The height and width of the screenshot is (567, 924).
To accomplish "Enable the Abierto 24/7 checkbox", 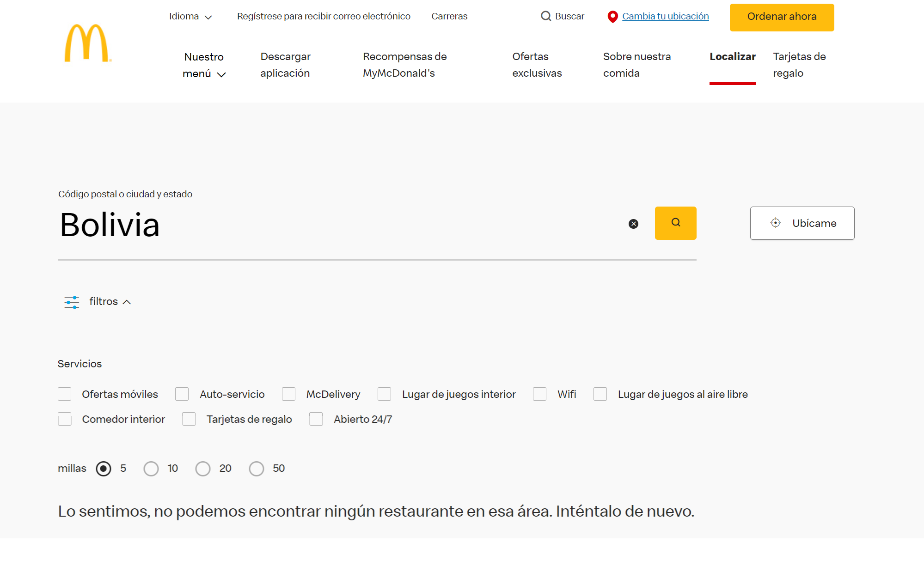I will pyautogui.click(x=316, y=419).
